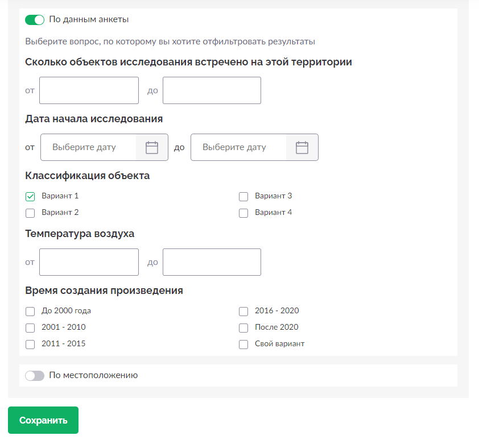Check the 'Свой вариант' option
479x448 pixels.
(x=243, y=345)
